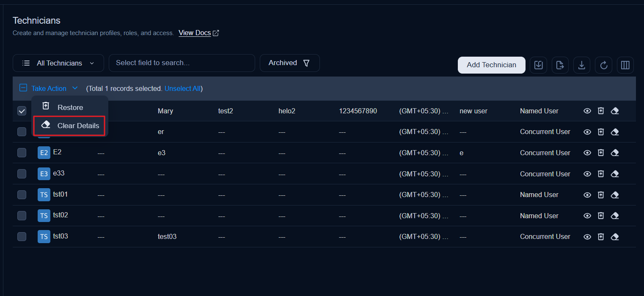The height and width of the screenshot is (296, 644).
Task: Click the restore icon in the tst02 row
Action: [600, 216]
